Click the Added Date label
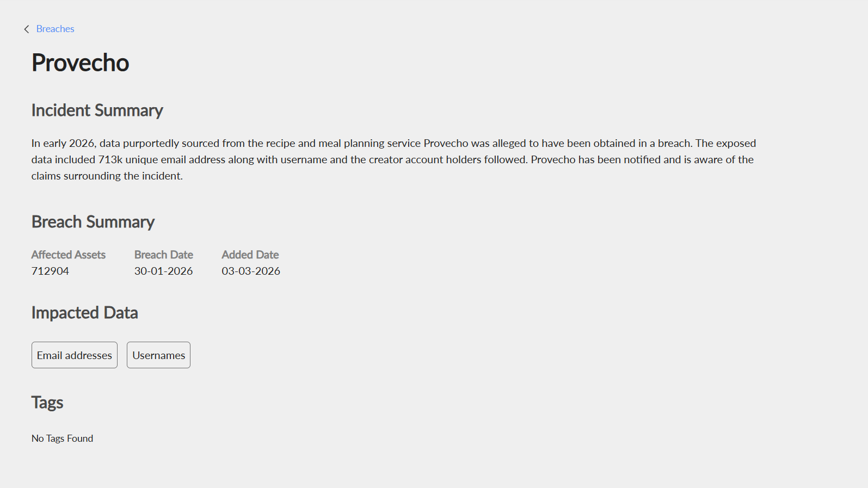The image size is (868, 488). (x=250, y=255)
